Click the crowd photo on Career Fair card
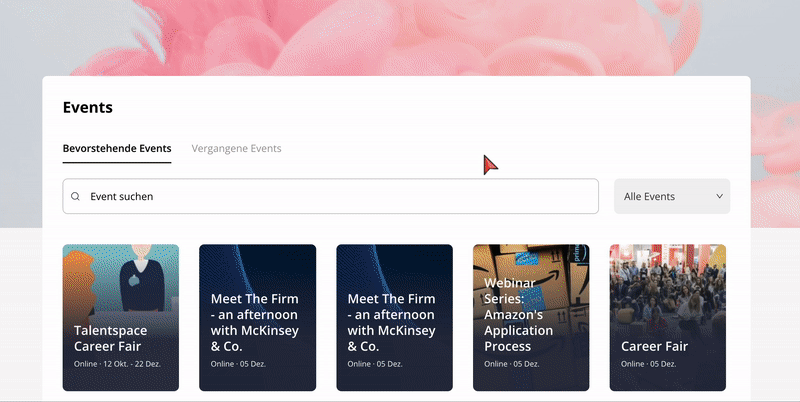 [668, 288]
